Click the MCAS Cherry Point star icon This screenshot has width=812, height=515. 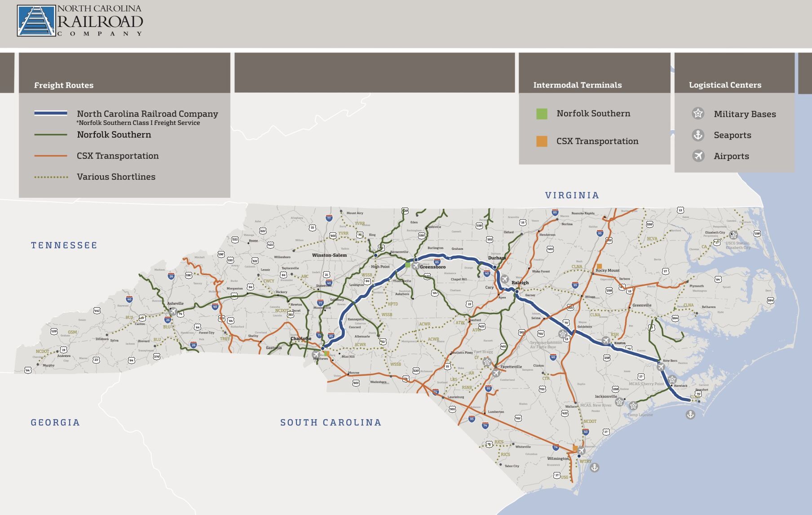coord(672,380)
